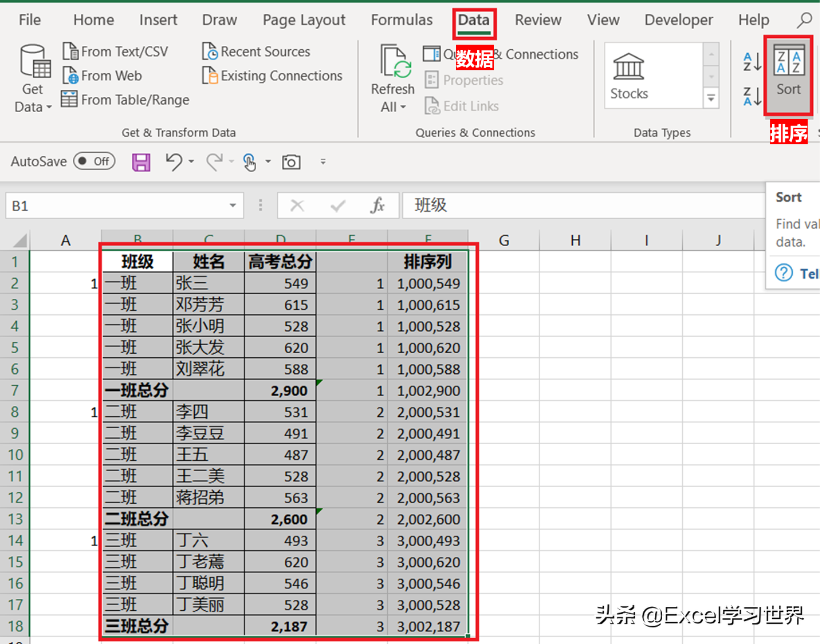The height and width of the screenshot is (644, 822).
Task: Redo the last action
Action: point(214,162)
